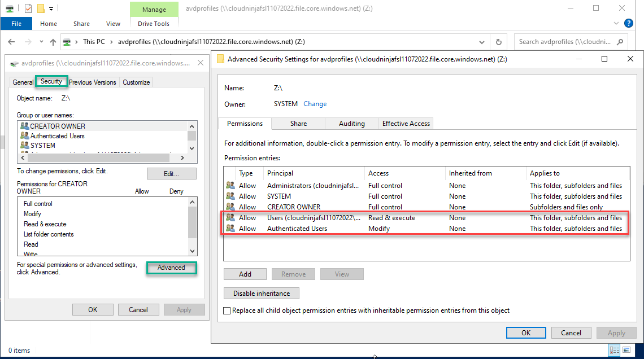Close the Advanced Security Settings window

pyautogui.click(x=630, y=59)
